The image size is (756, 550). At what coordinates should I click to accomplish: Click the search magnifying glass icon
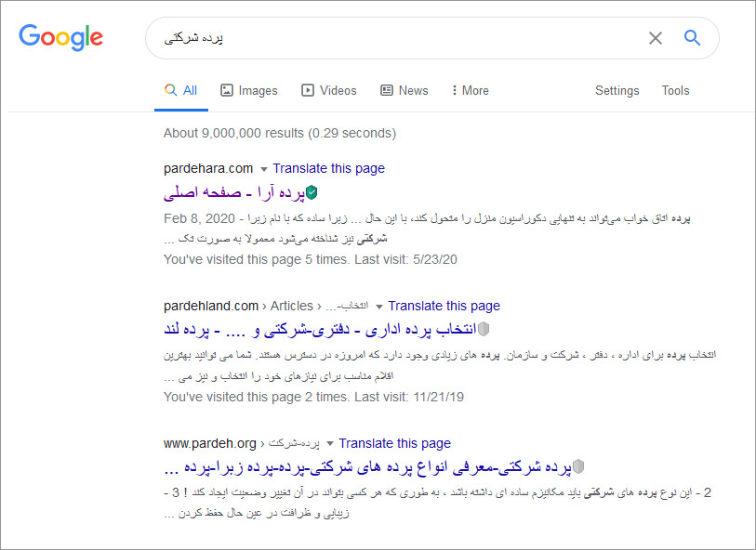pyautogui.click(x=692, y=37)
